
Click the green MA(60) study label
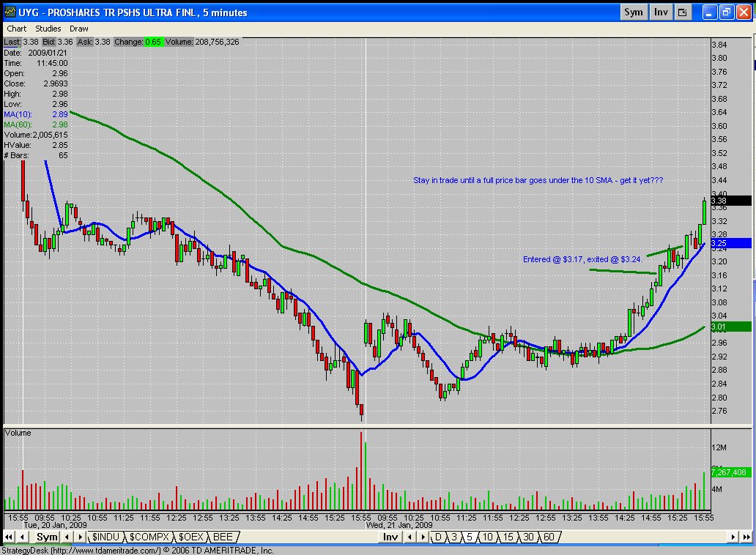point(18,124)
